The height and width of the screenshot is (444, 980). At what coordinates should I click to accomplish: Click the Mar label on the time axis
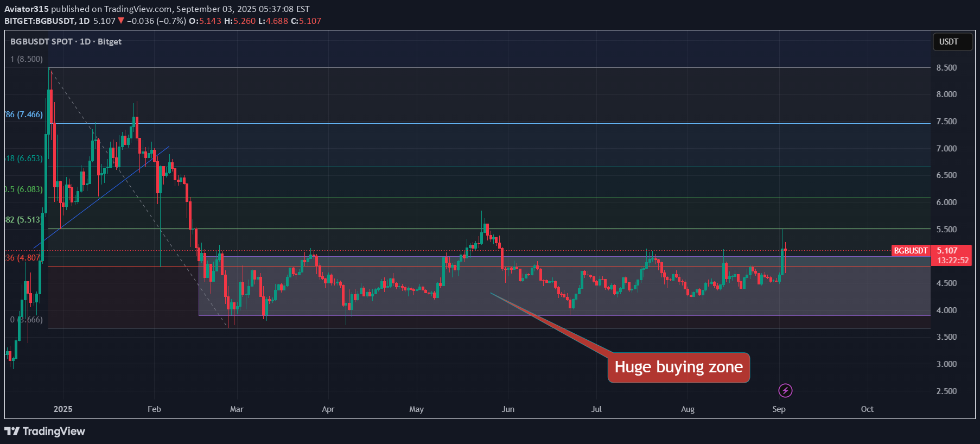237,409
